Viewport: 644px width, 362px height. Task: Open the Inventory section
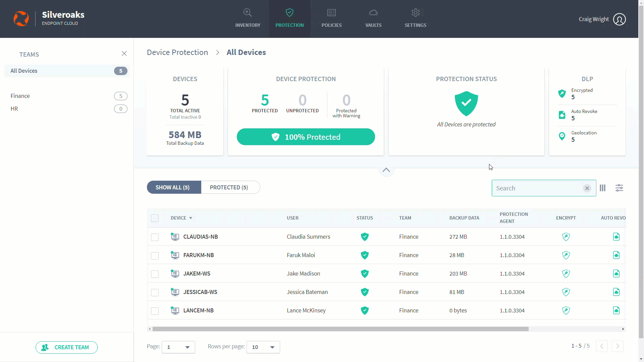point(248,18)
